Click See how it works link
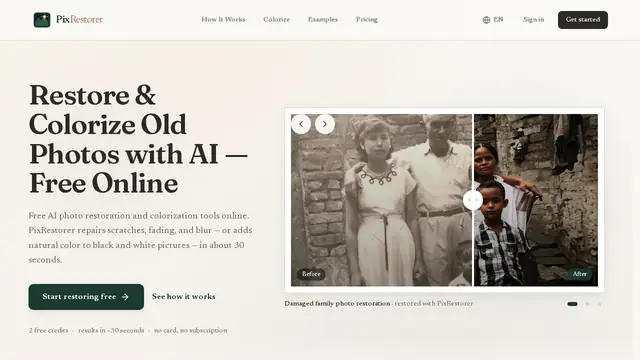The height and width of the screenshot is (360, 640). pos(184,297)
